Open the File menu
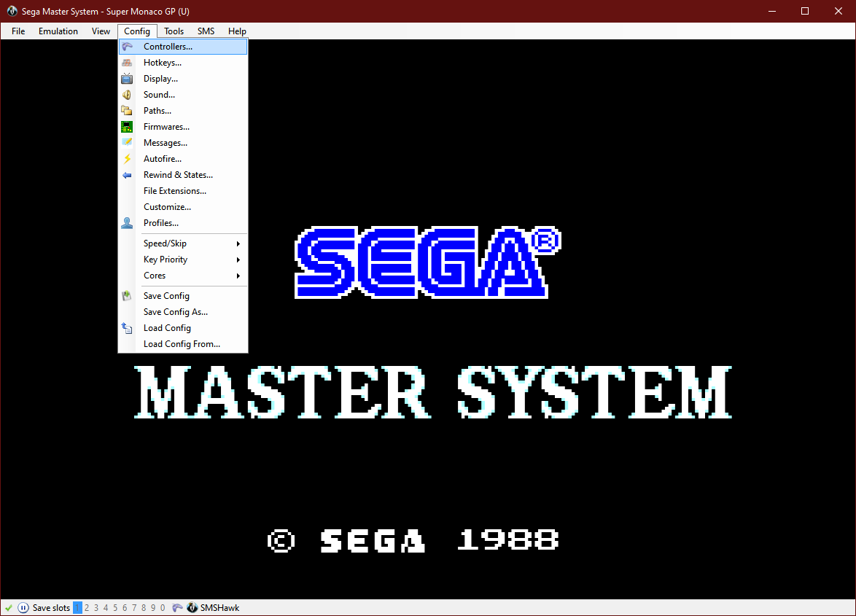The width and height of the screenshot is (856, 616). pos(18,31)
